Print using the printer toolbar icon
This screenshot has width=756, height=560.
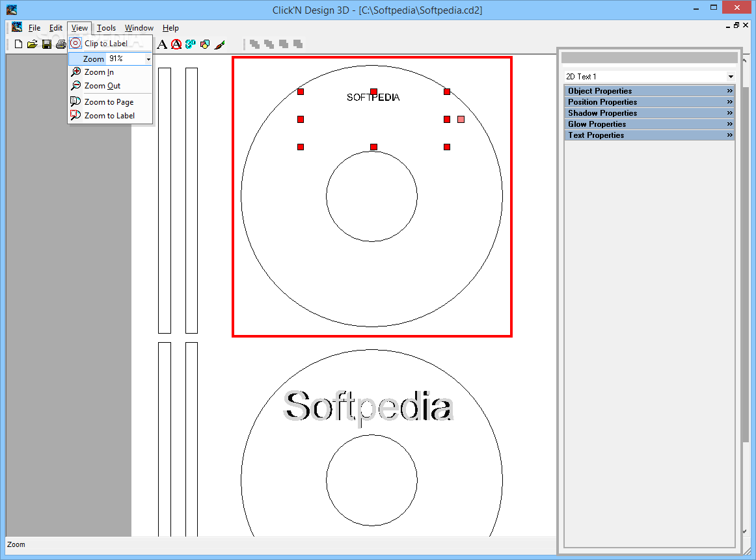61,44
